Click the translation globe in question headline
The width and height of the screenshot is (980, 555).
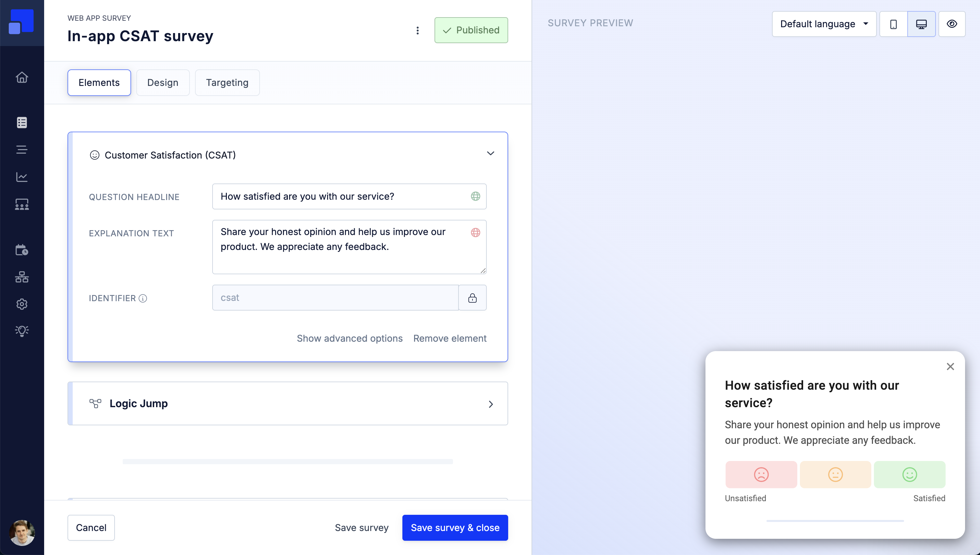tap(475, 196)
